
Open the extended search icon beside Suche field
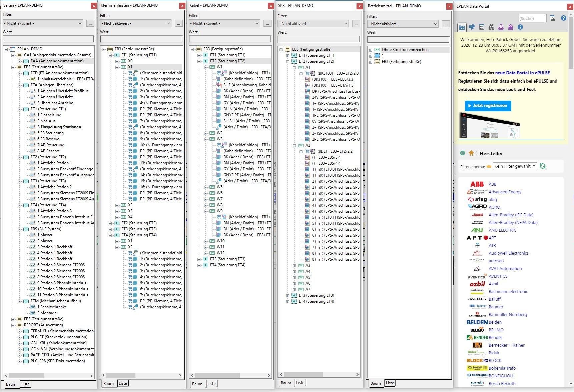[552, 18]
